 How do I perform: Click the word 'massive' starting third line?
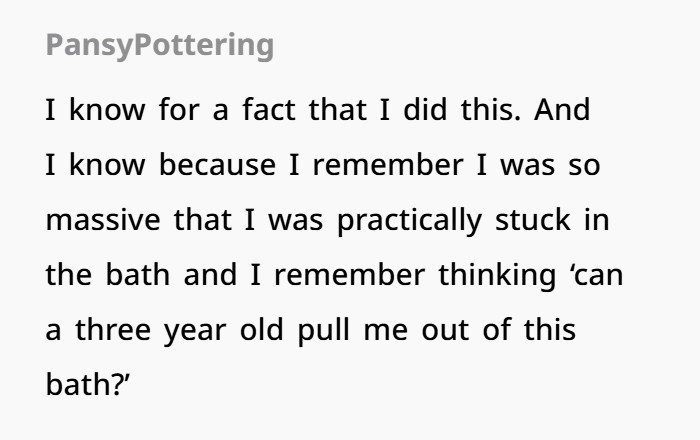[103, 220]
